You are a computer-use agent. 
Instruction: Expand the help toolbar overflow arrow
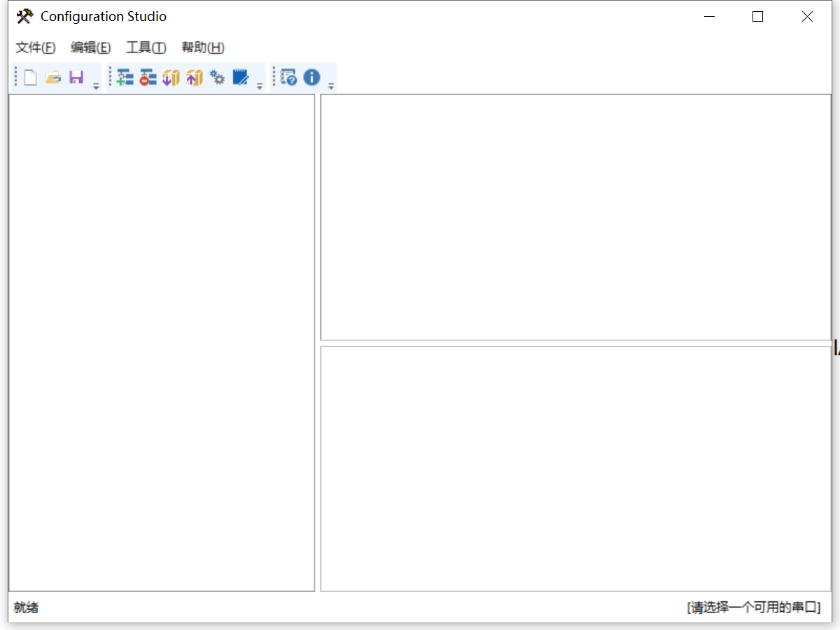(331, 85)
